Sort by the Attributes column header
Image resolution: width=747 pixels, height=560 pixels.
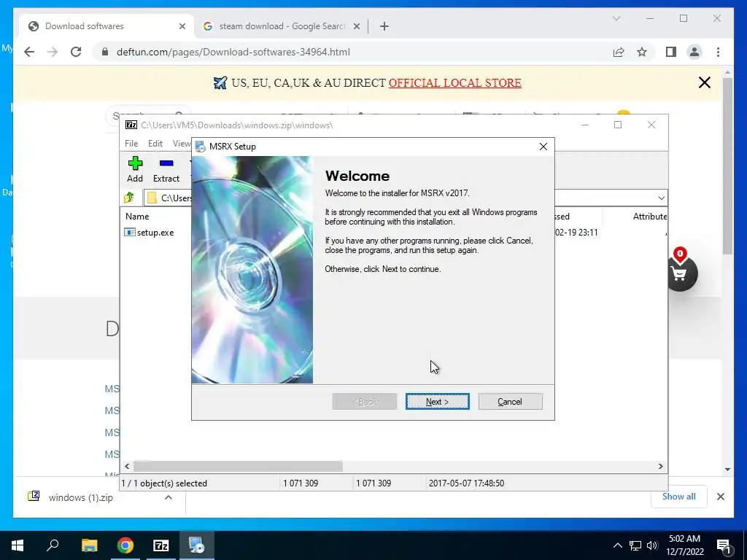649,216
